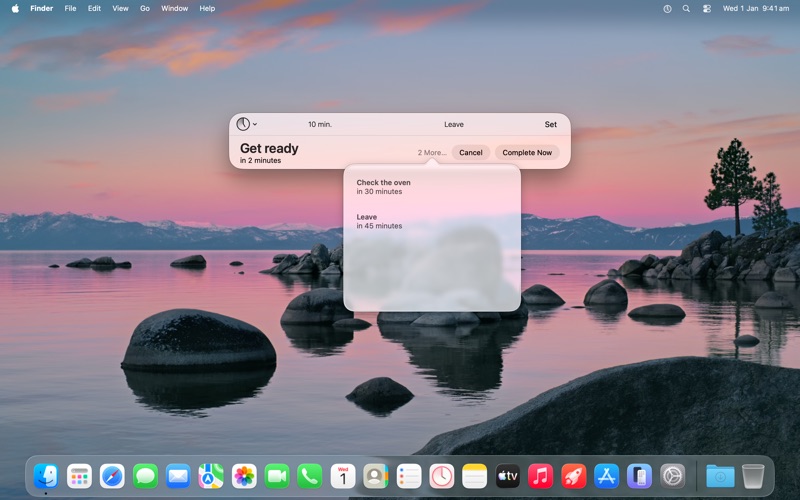The height and width of the screenshot is (500, 800).
Task: Launch FaceTime from the Dock
Action: [277, 476]
